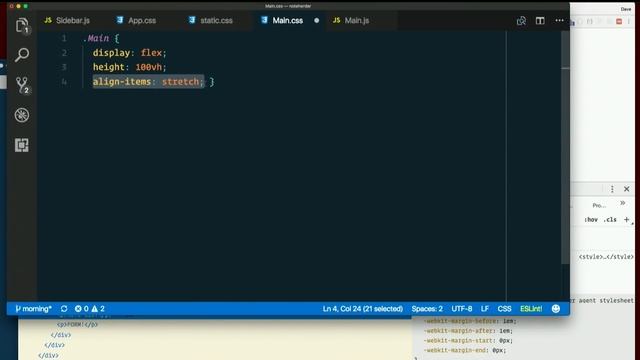Click the ESLint status item
This screenshot has height=360, width=640.
coord(531,309)
